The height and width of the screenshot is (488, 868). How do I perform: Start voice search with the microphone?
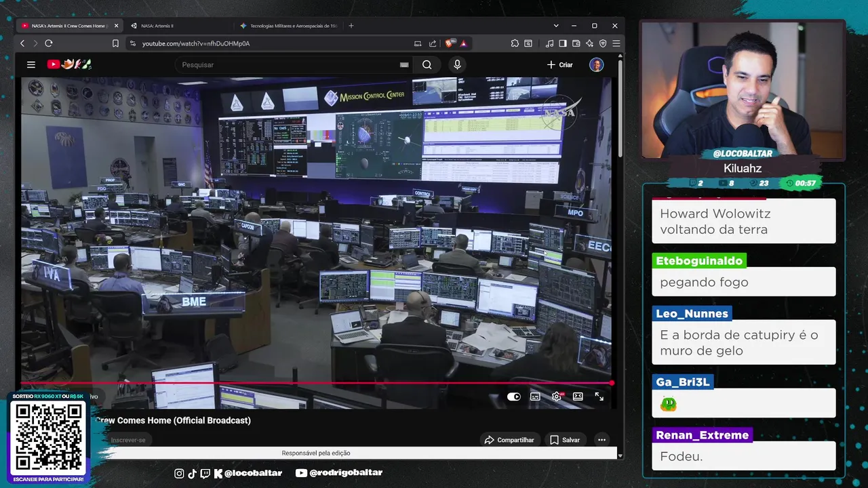(457, 64)
